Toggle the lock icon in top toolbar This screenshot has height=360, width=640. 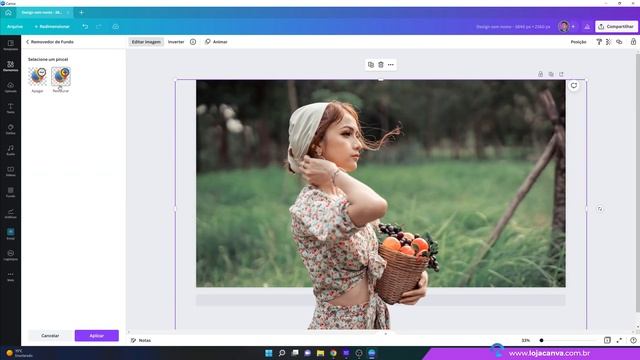[633, 42]
